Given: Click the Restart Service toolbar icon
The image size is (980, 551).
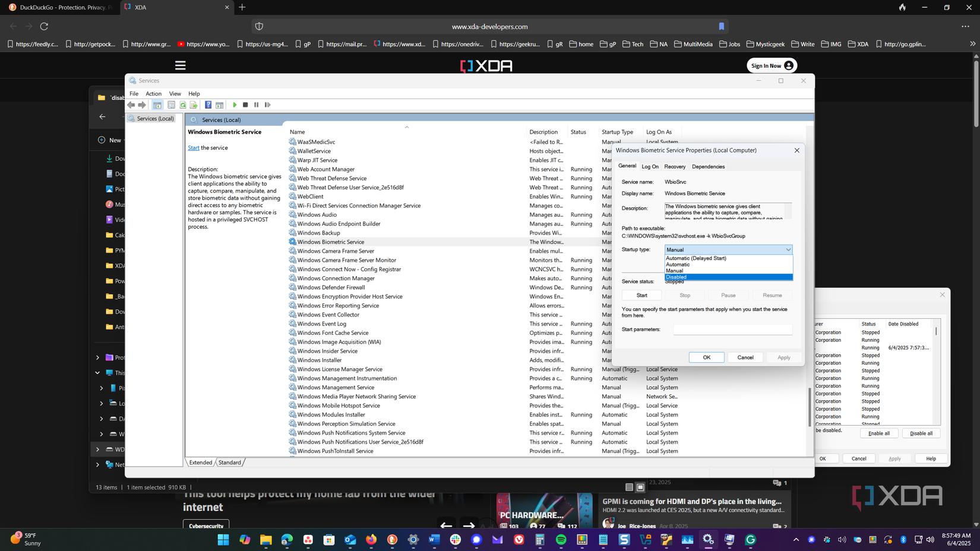Looking at the screenshot, I should pyautogui.click(x=268, y=105).
